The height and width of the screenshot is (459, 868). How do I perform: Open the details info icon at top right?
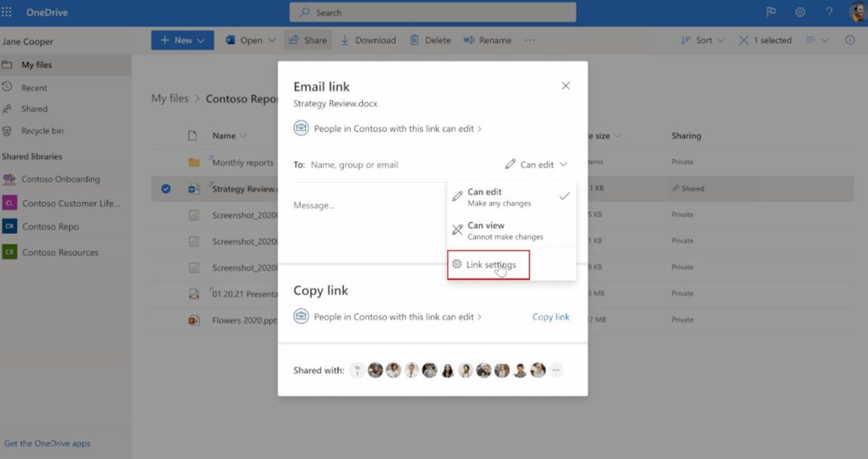[849, 40]
